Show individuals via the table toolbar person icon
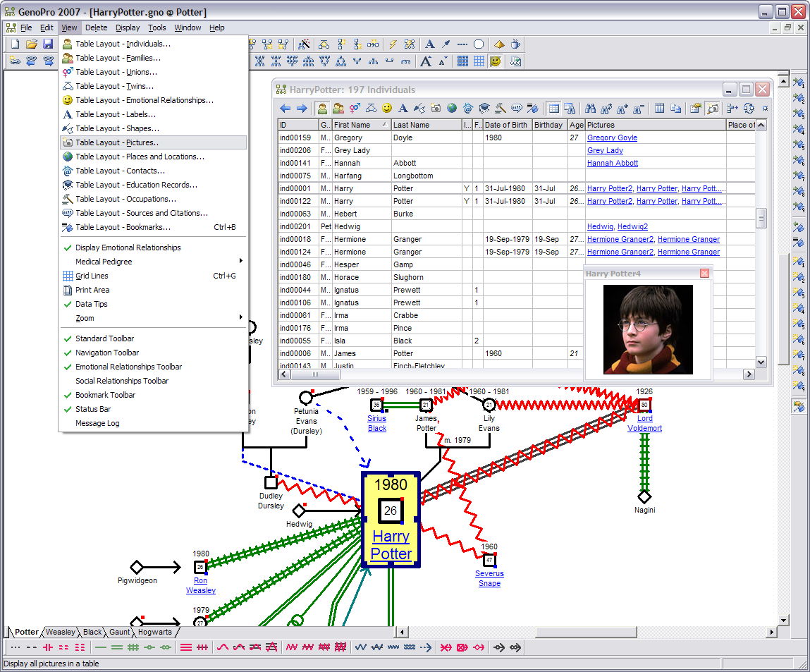The height and width of the screenshot is (672, 810). (322, 108)
